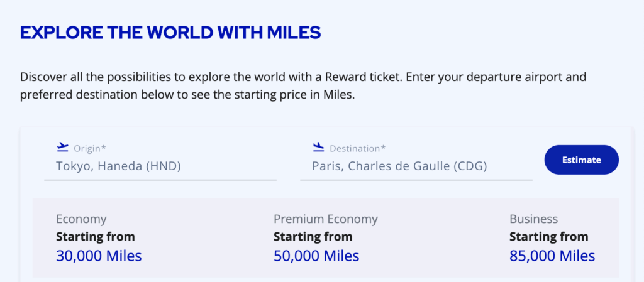Click the Premium Economy cabin heading
The image size is (644, 282).
pos(326,219)
